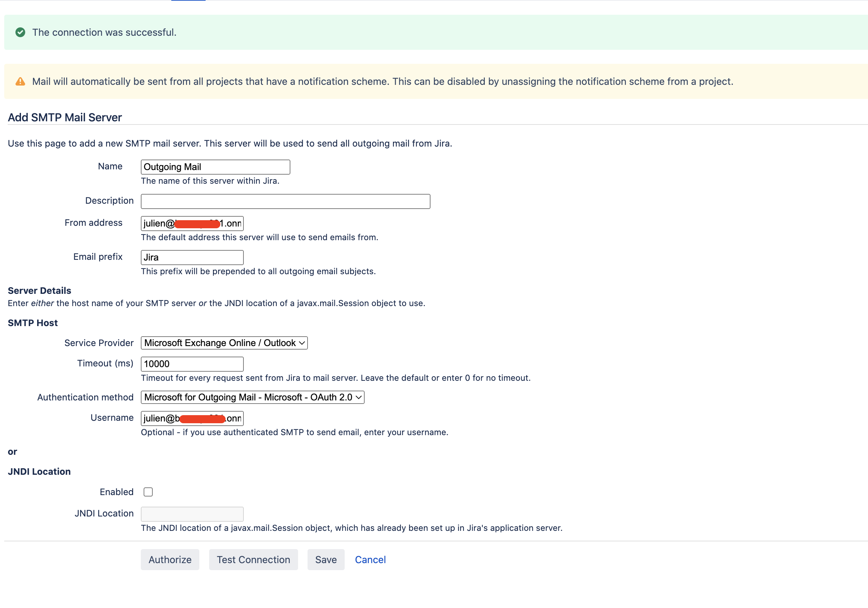Screen dimensions: 868x608
Task: Click the green success checkmark icon
Action: tap(20, 33)
